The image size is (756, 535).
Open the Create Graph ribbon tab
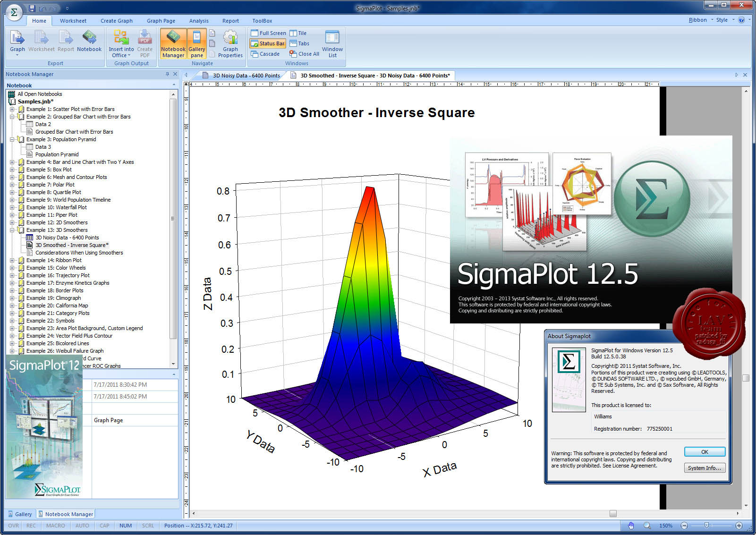point(117,21)
